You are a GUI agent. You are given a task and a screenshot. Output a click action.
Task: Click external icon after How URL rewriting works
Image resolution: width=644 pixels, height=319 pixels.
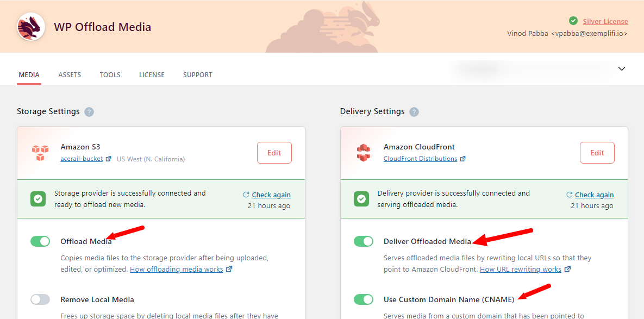point(567,270)
